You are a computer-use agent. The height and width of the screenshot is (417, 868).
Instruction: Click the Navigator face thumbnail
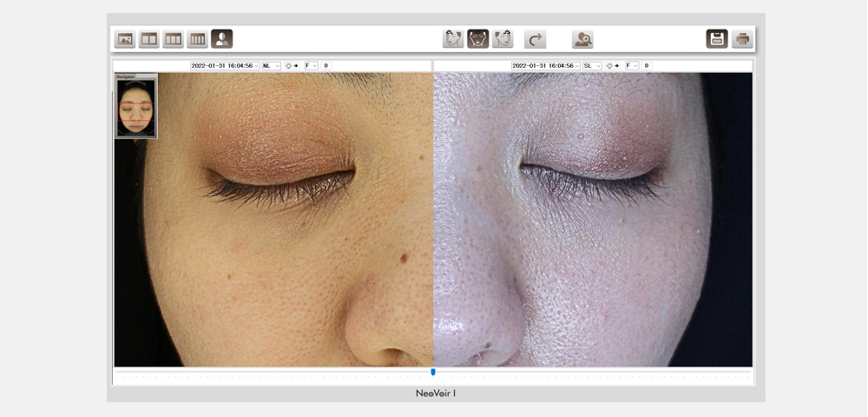136,108
